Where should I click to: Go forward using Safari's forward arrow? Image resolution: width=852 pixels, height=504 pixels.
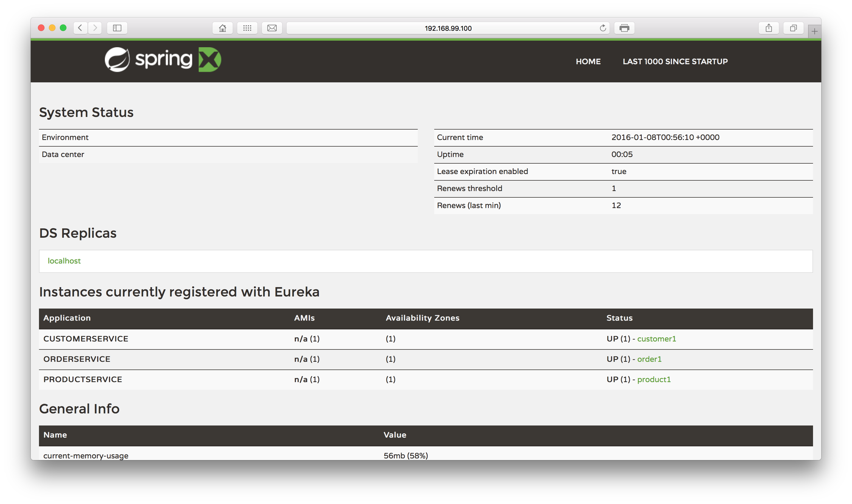pyautogui.click(x=95, y=28)
